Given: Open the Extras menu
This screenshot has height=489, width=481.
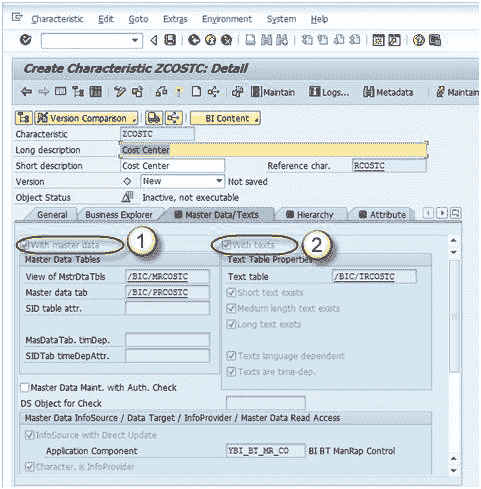Looking at the screenshot, I should point(175,19).
